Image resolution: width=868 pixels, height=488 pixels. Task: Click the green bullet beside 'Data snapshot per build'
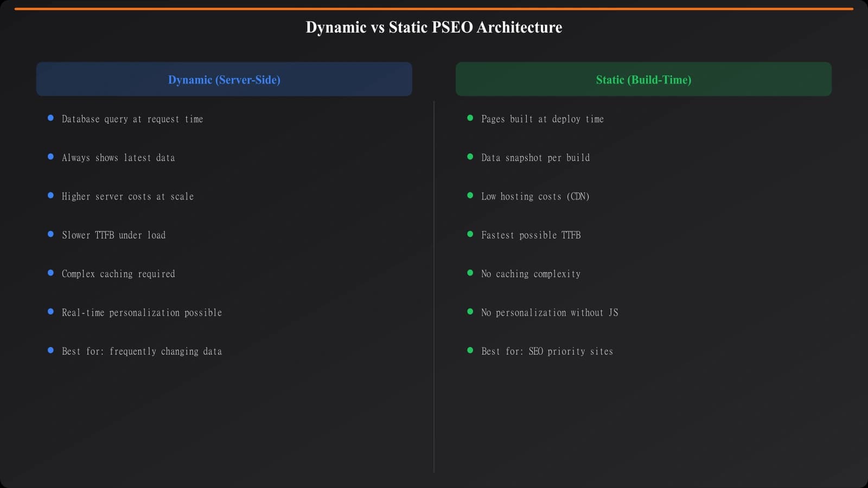click(x=470, y=156)
